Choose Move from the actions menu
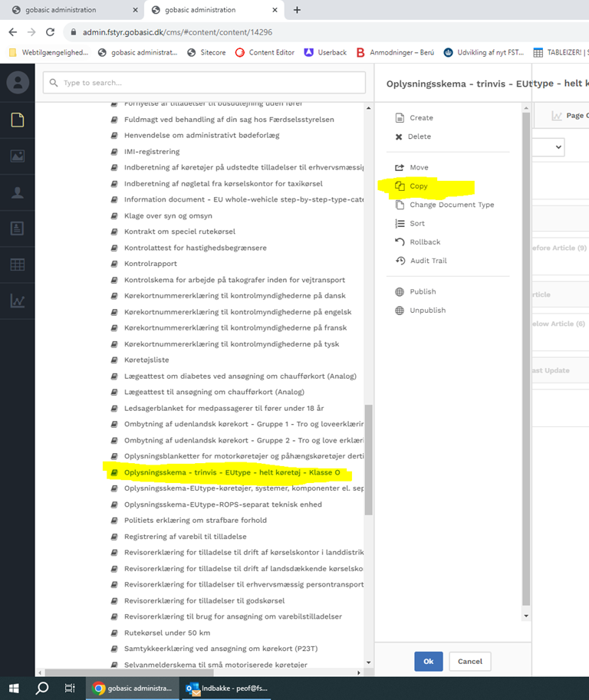Screen dimensions: 589x700 coord(419,167)
